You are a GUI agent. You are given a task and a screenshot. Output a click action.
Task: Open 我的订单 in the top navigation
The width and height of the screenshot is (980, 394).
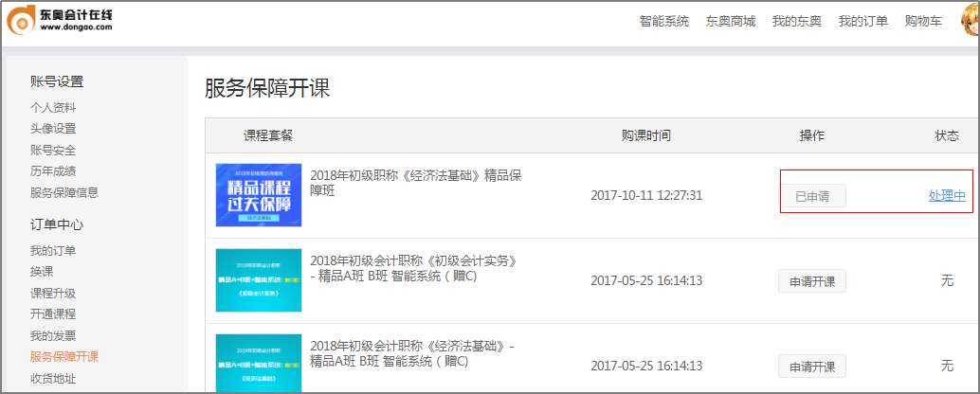tap(863, 22)
